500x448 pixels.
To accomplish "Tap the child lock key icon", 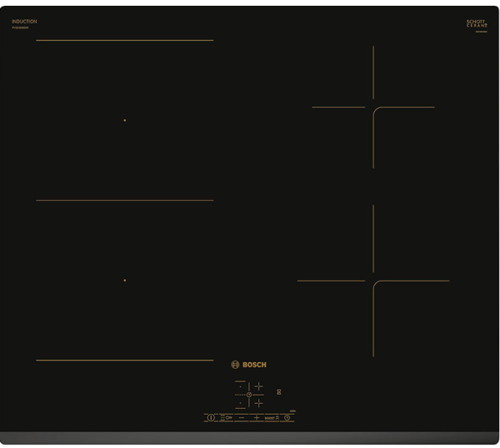I will click(x=227, y=417).
